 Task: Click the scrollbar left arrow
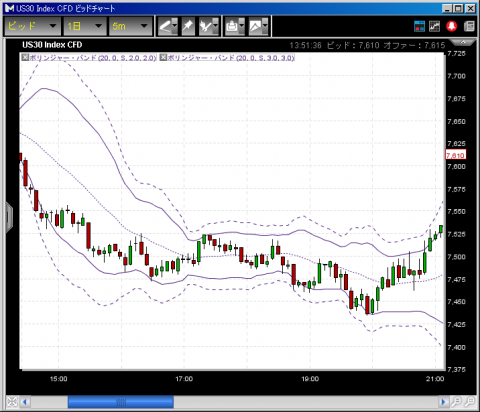pyautogui.click(x=25, y=402)
